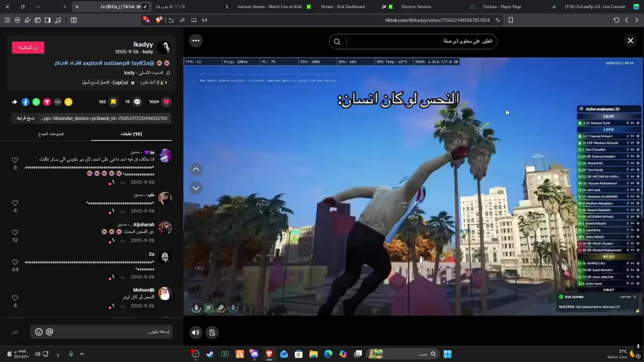Get the embed code with the </> icon
The width and height of the screenshot is (644, 362).
click(x=58, y=102)
